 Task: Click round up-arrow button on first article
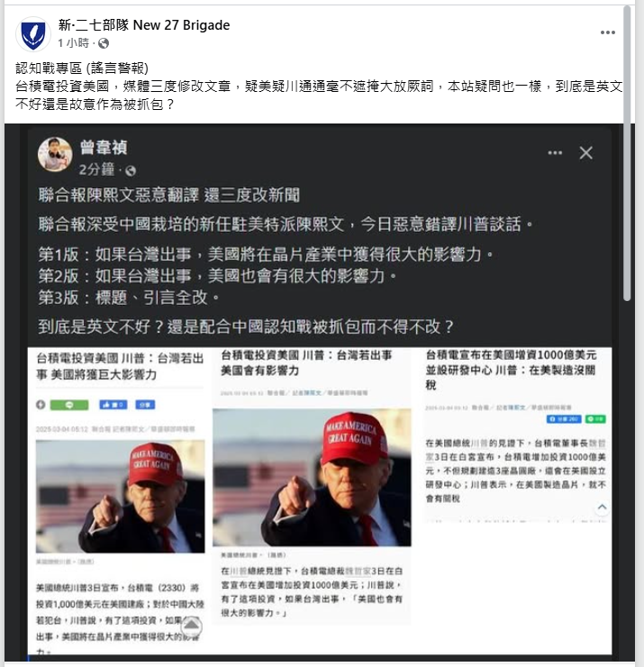coord(191,626)
